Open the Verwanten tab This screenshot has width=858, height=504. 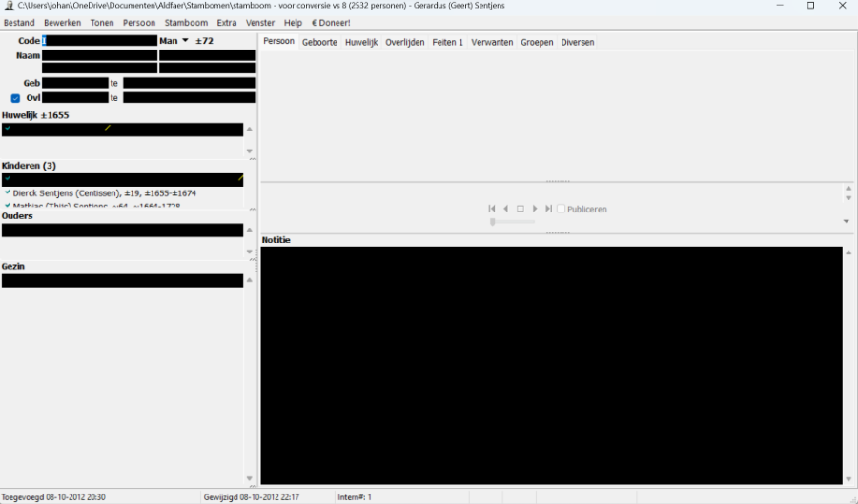[x=492, y=42]
